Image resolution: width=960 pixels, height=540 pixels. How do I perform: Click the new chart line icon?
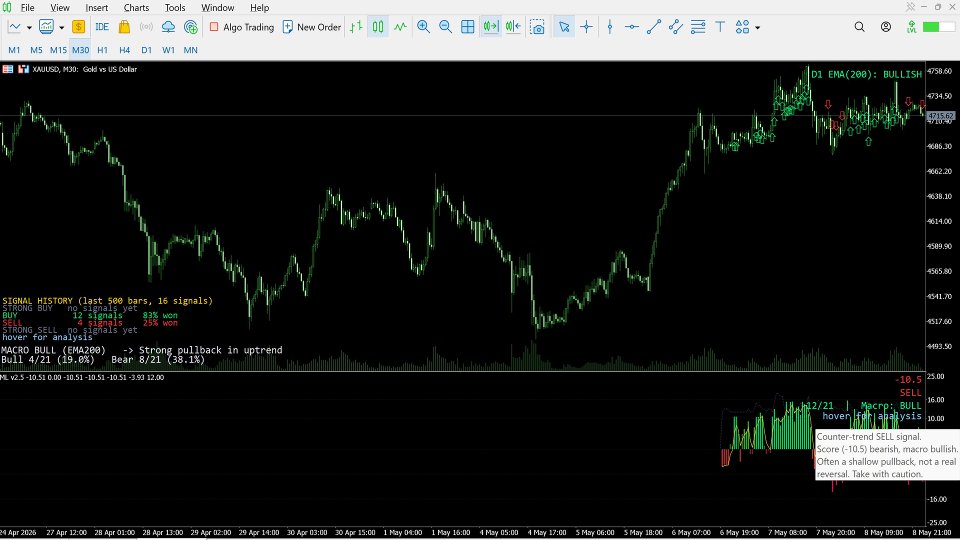tap(15, 27)
